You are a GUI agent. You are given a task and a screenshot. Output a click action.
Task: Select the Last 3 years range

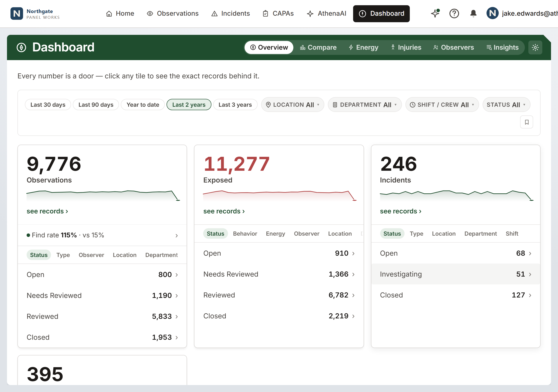[x=235, y=105]
